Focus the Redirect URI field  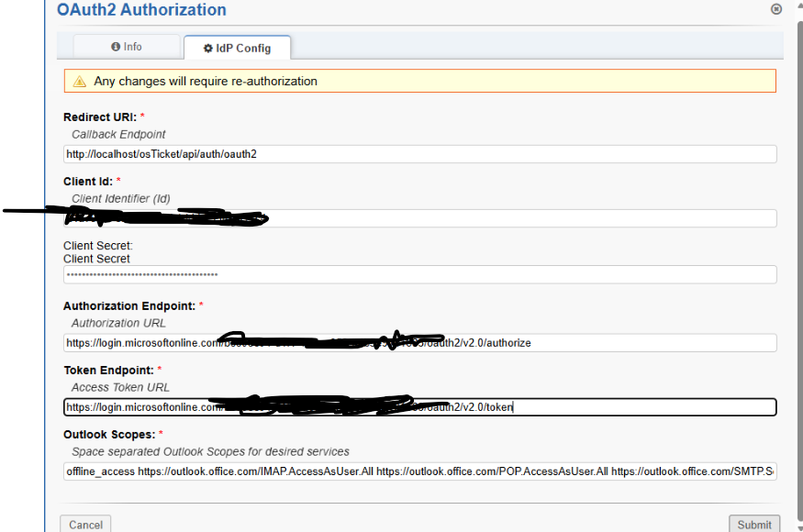pos(419,154)
